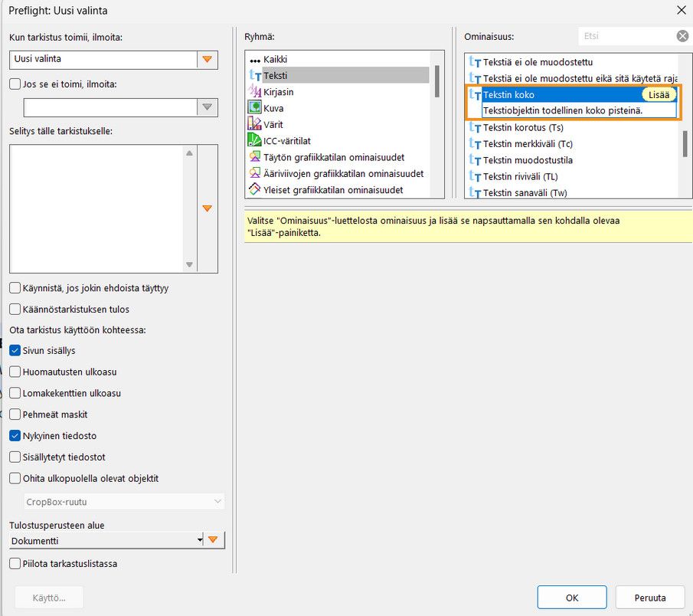
Task: Close the Preflight dialog window
Action: click(x=681, y=10)
